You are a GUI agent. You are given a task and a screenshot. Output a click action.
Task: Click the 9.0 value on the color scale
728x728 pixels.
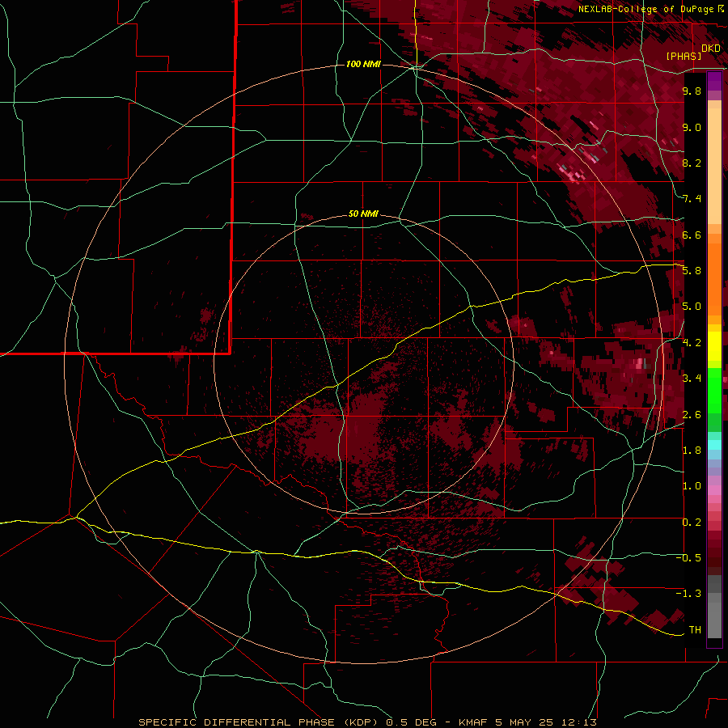[692, 127]
